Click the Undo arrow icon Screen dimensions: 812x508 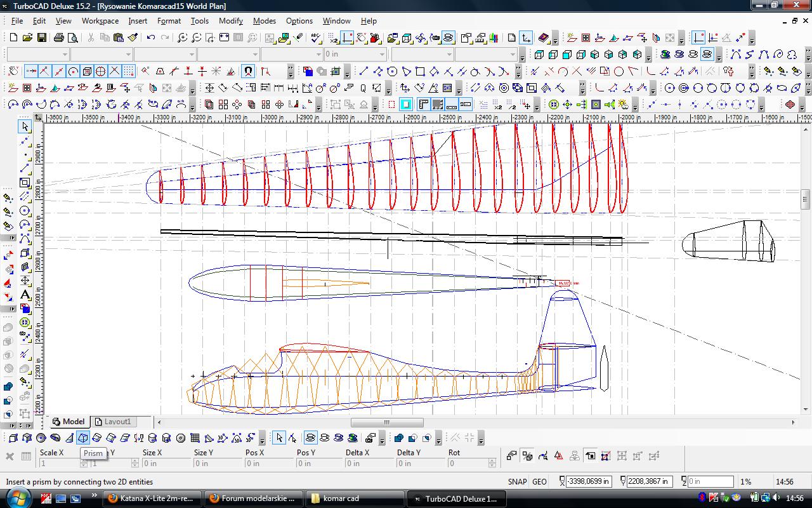tap(150, 38)
